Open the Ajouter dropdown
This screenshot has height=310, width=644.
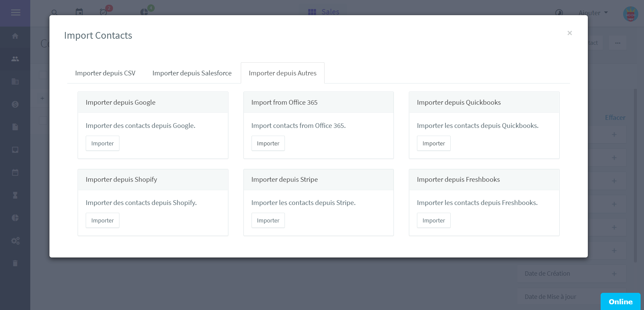tap(593, 13)
